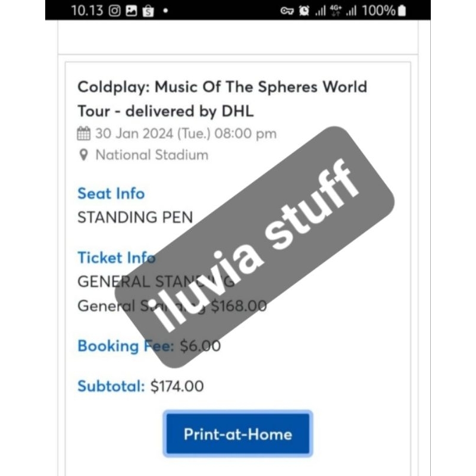476x476 pixels.
Task: Select the Ticket Info heading
Action: [x=116, y=258]
